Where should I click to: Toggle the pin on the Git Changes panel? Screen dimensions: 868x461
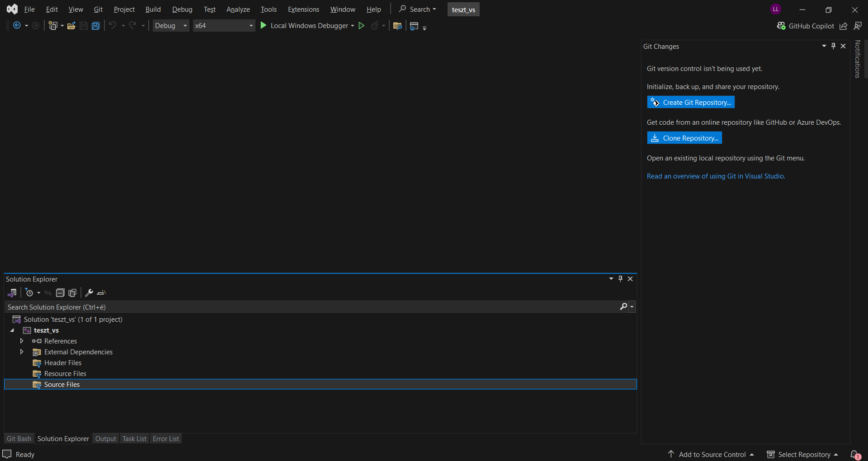click(x=833, y=46)
